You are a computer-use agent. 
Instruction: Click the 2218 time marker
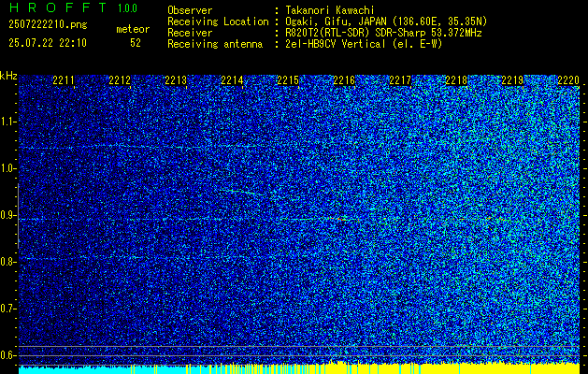click(x=456, y=79)
